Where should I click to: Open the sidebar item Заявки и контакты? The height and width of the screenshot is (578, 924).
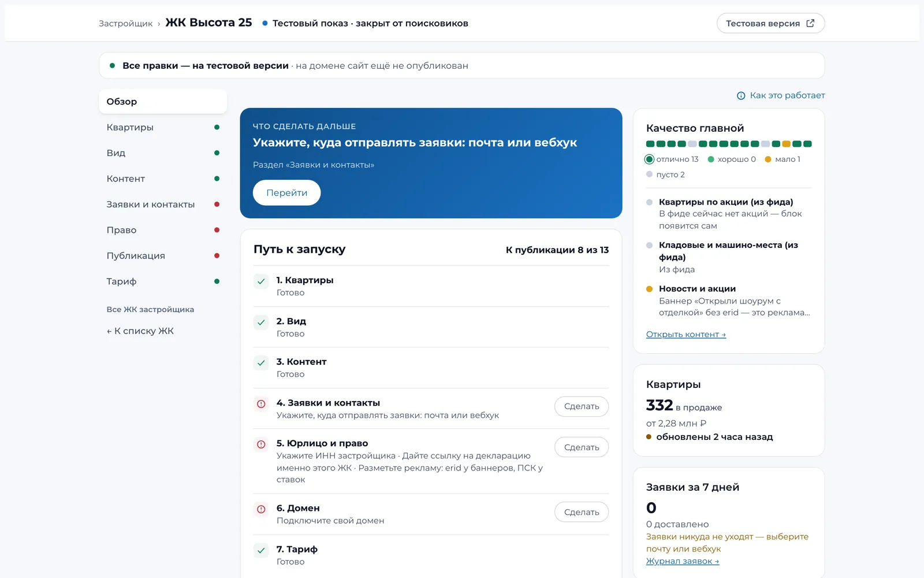click(x=163, y=205)
